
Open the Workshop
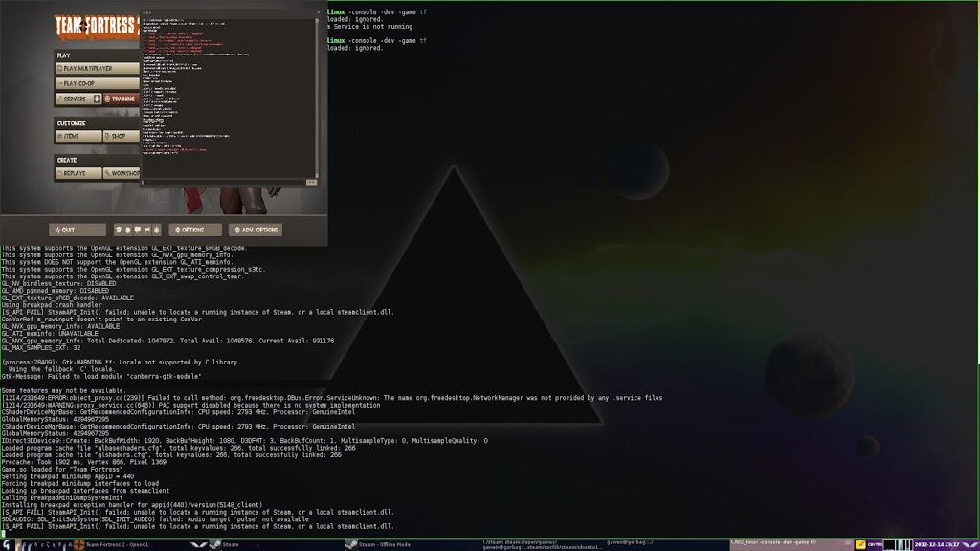[x=122, y=173]
